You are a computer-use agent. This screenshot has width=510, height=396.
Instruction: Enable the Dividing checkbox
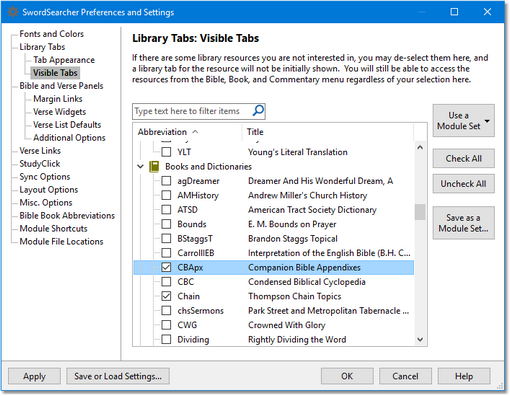pos(166,339)
